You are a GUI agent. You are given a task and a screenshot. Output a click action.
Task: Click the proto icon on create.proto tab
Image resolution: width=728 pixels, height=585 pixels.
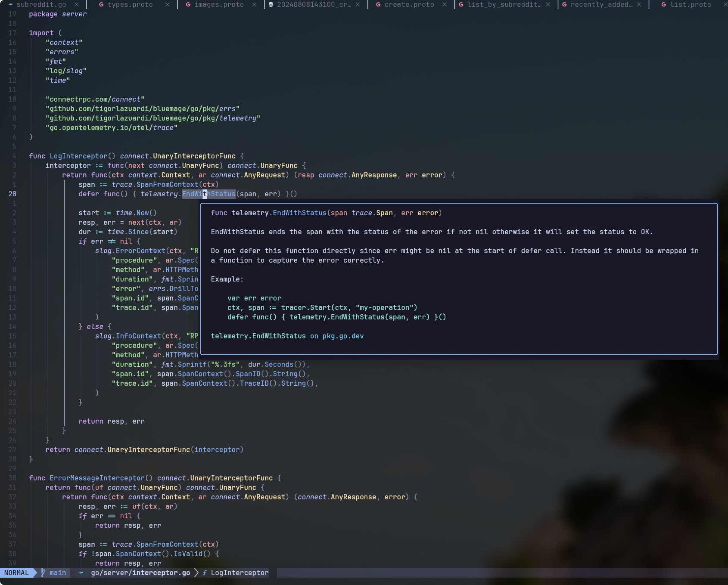coord(378,4)
